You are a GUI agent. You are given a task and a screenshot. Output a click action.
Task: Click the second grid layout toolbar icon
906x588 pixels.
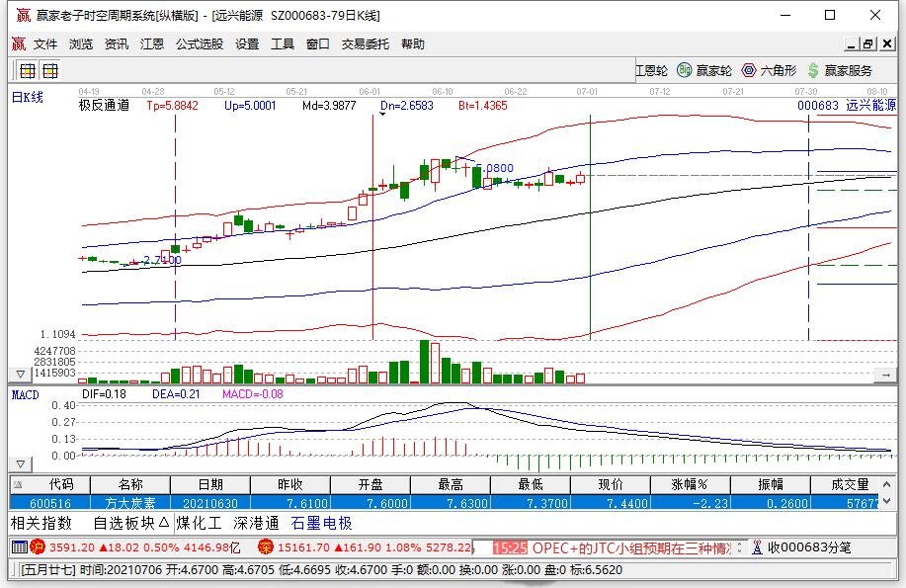pyautogui.click(x=50, y=71)
